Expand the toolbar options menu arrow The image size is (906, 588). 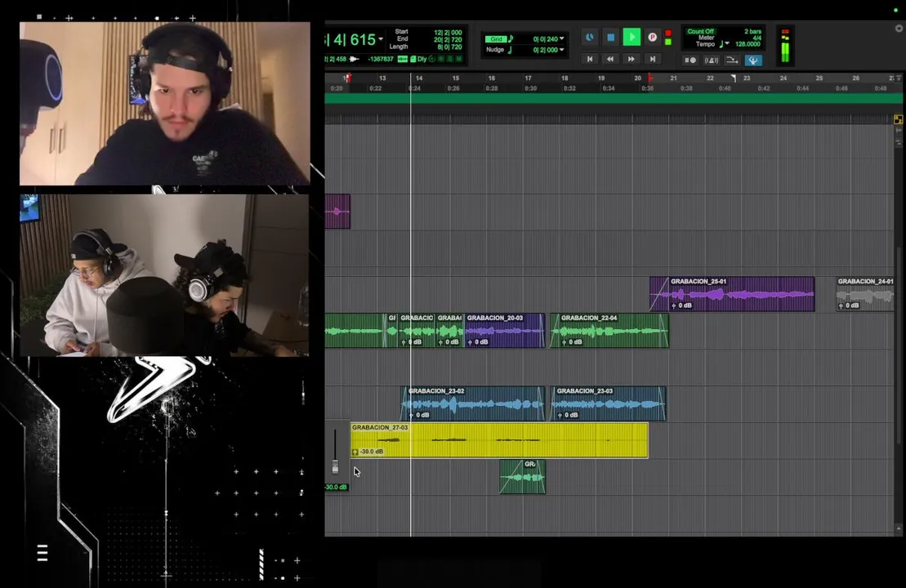point(899,29)
